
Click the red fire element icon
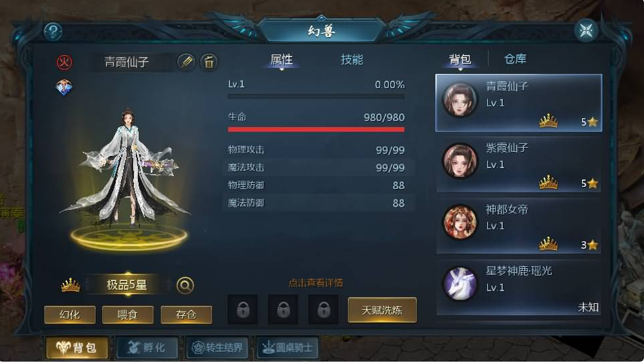[x=64, y=62]
